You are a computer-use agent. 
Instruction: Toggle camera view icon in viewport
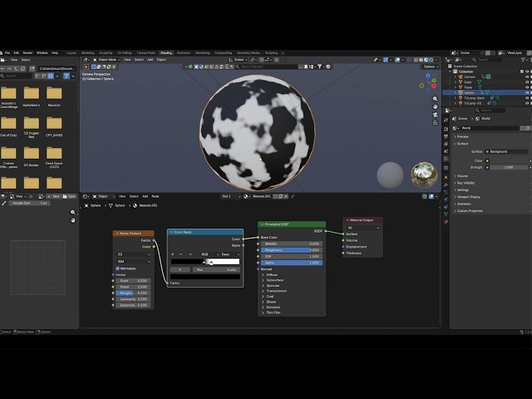click(x=435, y=115)
